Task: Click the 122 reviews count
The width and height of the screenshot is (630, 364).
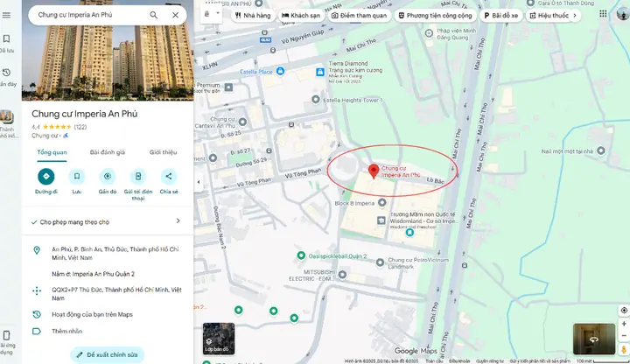Action: [80, 127]
